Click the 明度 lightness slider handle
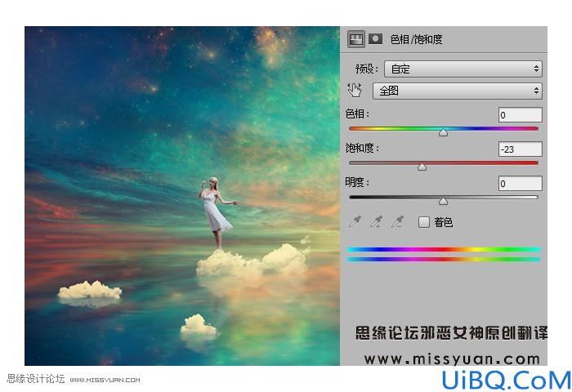 (x=443, y=201)
